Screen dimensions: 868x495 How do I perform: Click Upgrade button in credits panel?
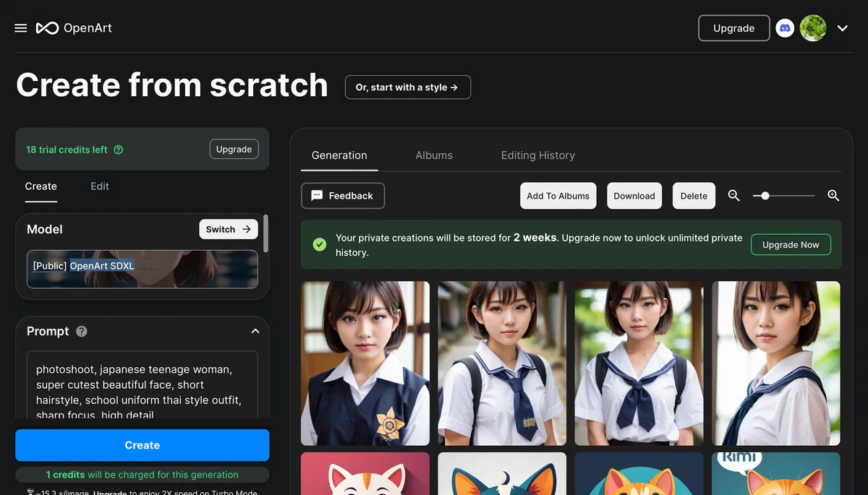pyautogui.click(x=234, y=149)
